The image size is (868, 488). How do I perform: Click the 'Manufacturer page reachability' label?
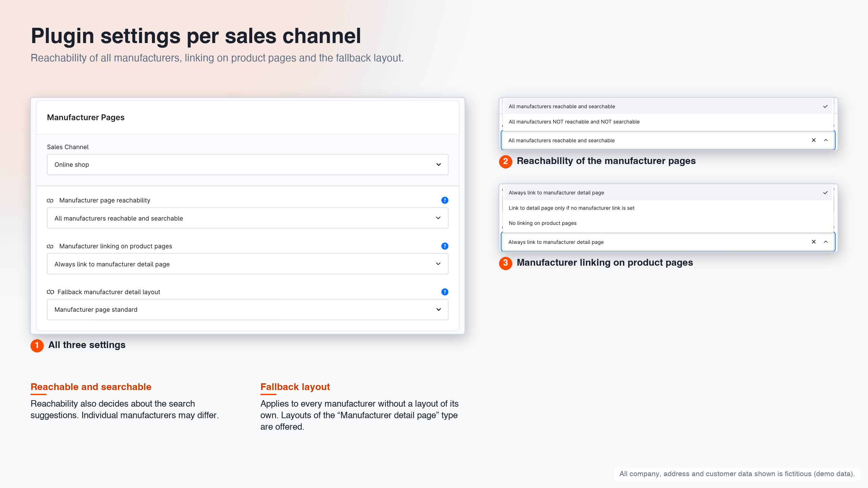105,200
